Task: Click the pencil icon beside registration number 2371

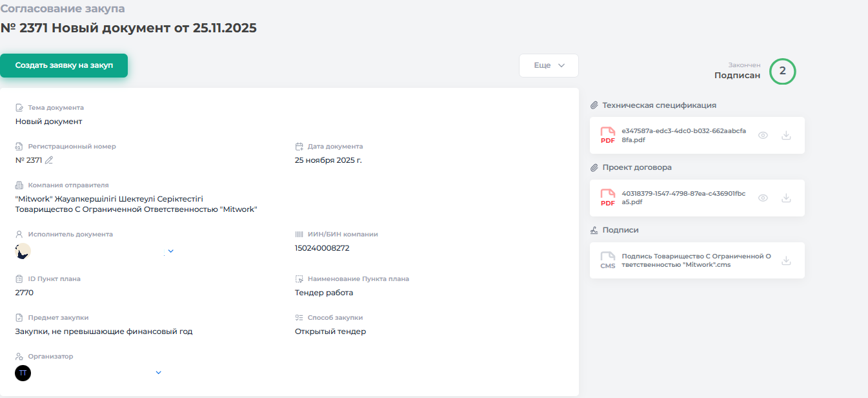Action: click(49, 160)
